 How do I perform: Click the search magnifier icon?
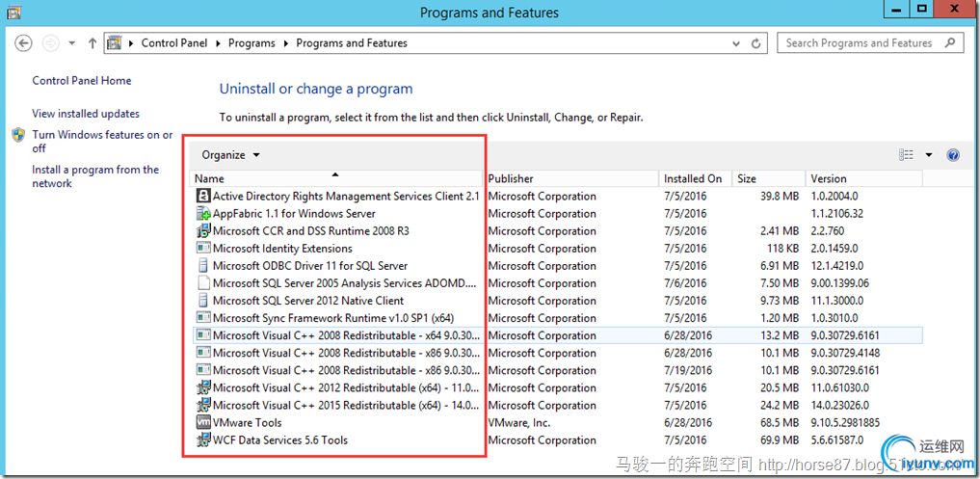click(950, 43)
